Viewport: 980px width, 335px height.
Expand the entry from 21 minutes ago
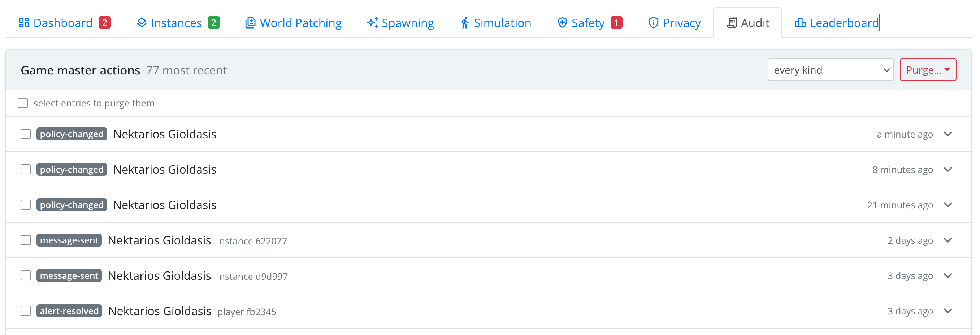(x=948, y=205)
